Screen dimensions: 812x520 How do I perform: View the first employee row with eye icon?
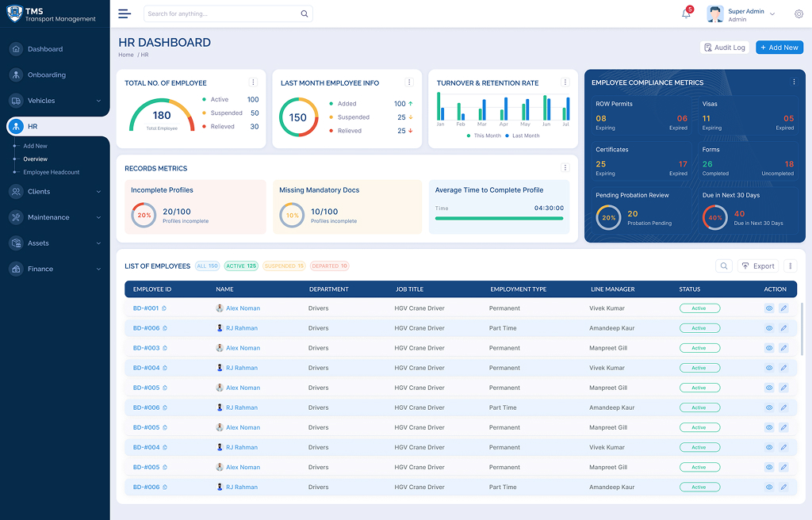[768, 308]
